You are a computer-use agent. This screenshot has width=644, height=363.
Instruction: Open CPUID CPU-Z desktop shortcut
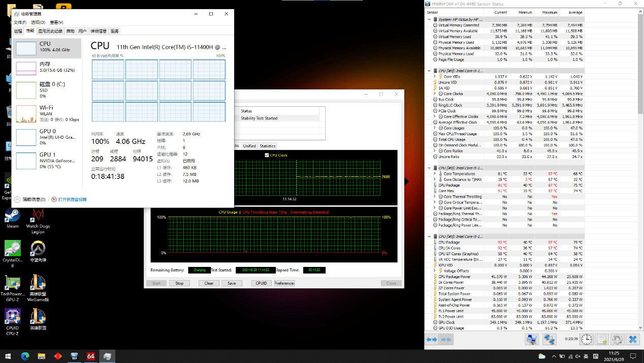point(12,322)
